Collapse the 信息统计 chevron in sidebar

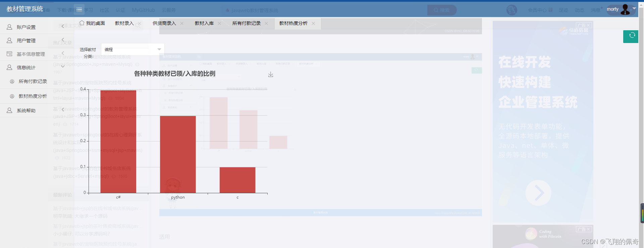click(x=63, y=67)
